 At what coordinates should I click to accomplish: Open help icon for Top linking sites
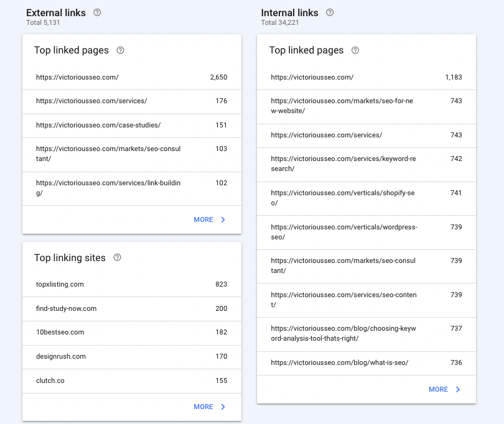click(x=118, y=257)
